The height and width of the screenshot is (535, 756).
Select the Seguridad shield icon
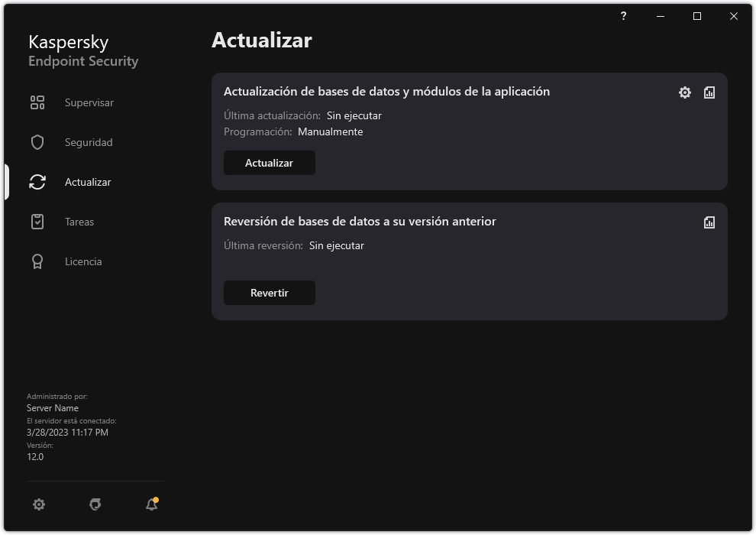(37, 141)
